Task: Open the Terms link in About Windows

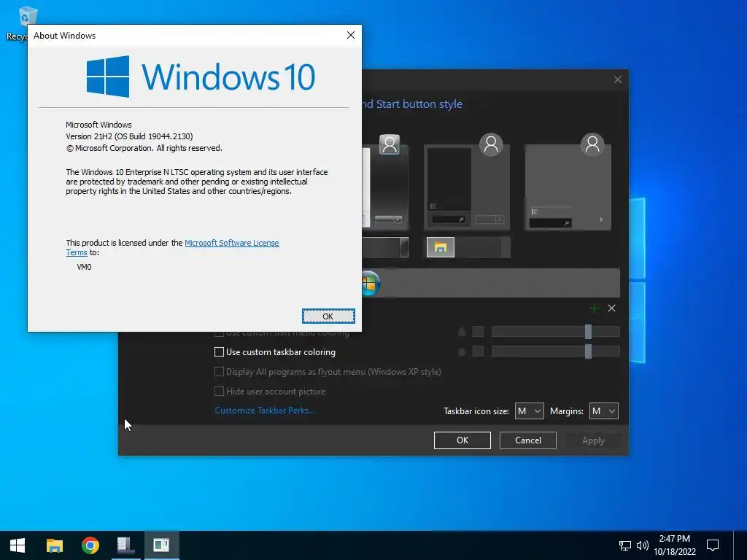Action: click(x=76, y=252)
